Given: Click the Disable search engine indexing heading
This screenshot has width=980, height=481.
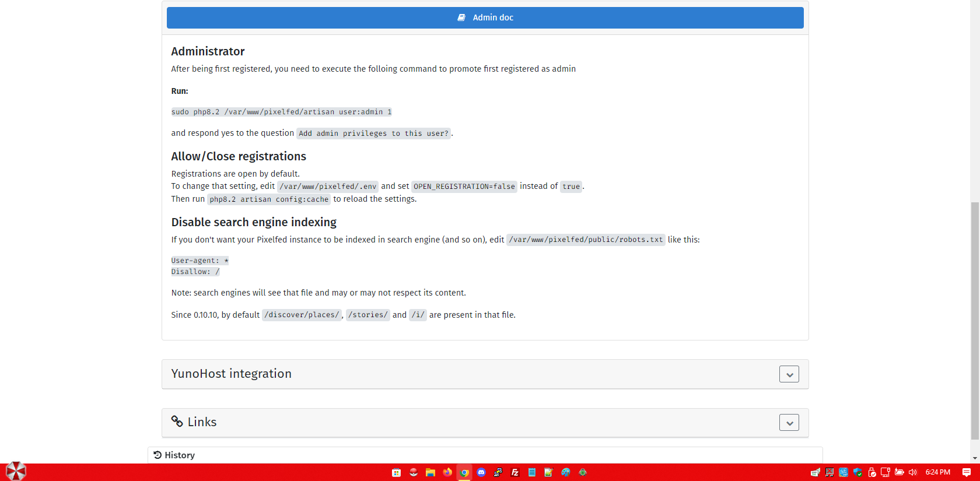Looking at the screenshot, I should tap(254, 222).
